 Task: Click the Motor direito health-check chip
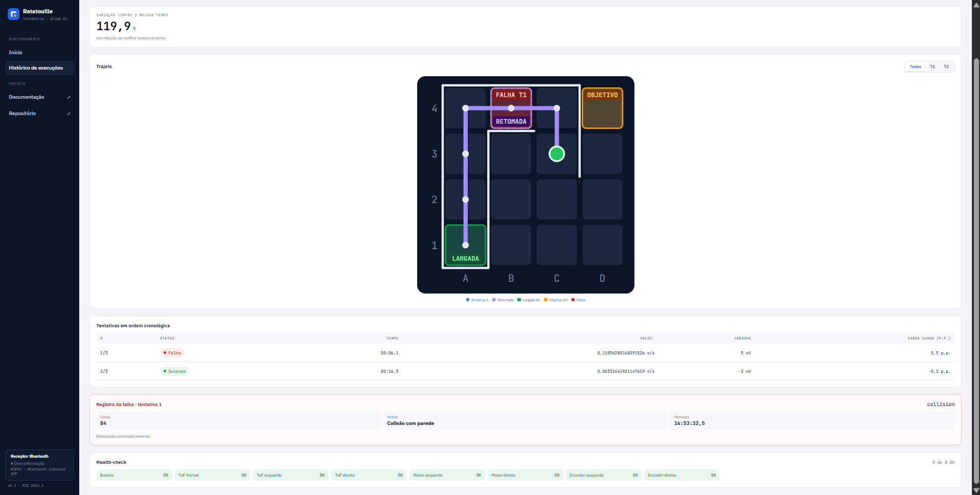click(526, 475)
